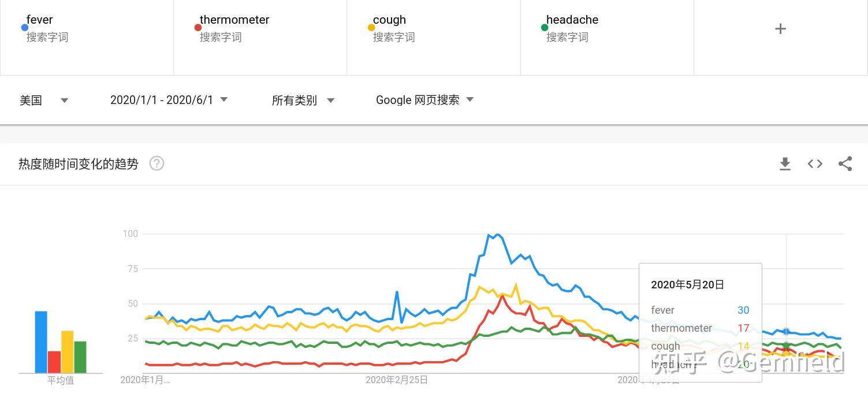868x397 pixels.
Task: Expand the 美国 country dropdown
Action: tap(44, 100)
